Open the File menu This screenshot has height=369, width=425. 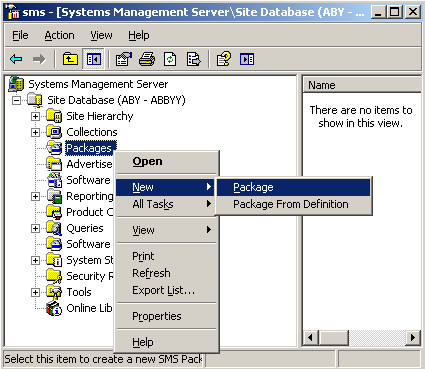click(x=20, y=35)
